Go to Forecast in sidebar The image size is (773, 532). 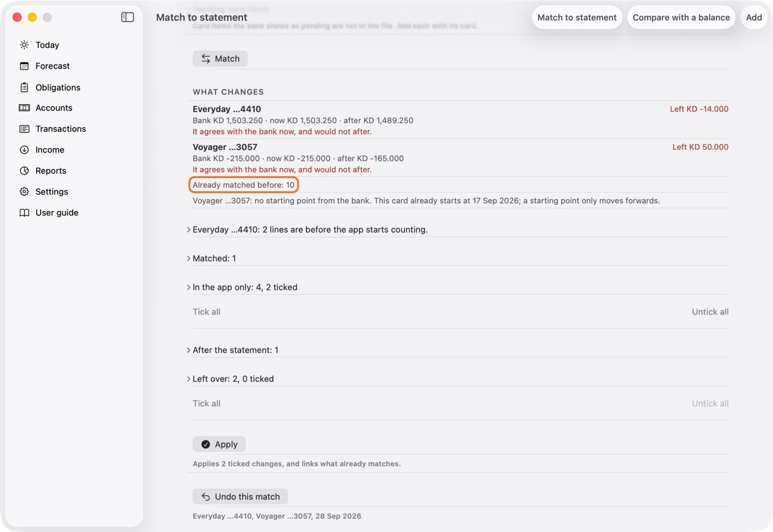(x=53, y=66)
